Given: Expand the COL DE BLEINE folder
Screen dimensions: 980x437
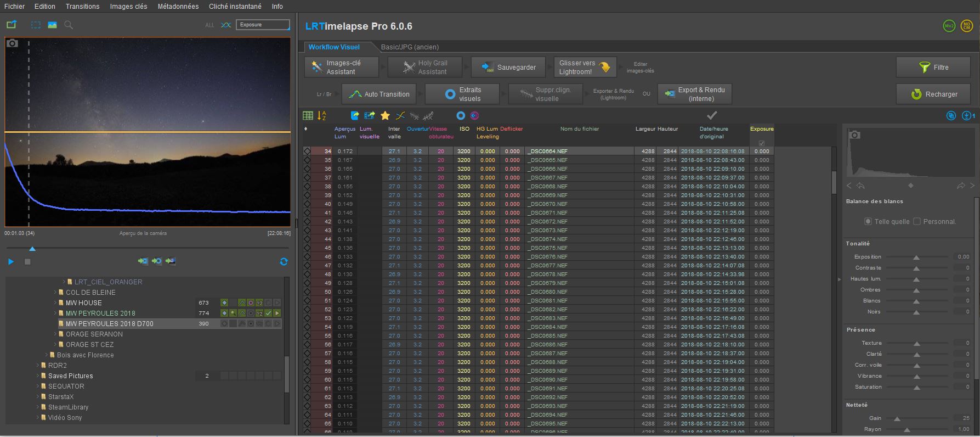Looking at the screenshot, I should tap(55, 293).
